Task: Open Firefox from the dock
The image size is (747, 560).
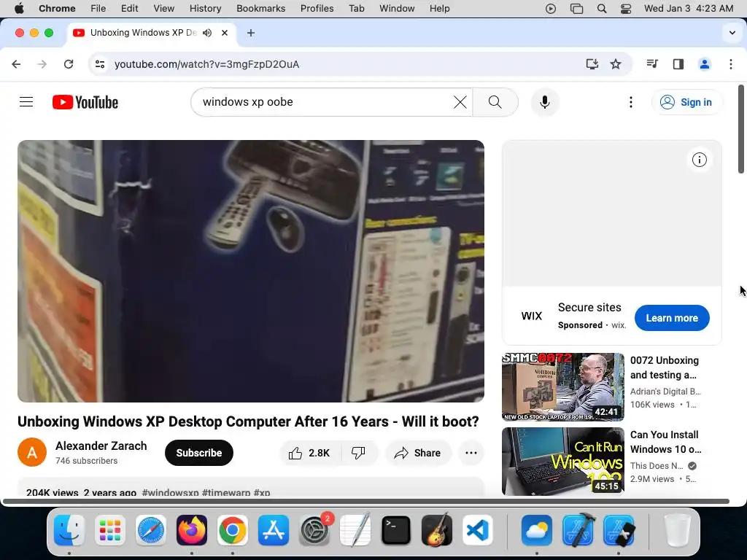Action: click(x=192, y=530)
